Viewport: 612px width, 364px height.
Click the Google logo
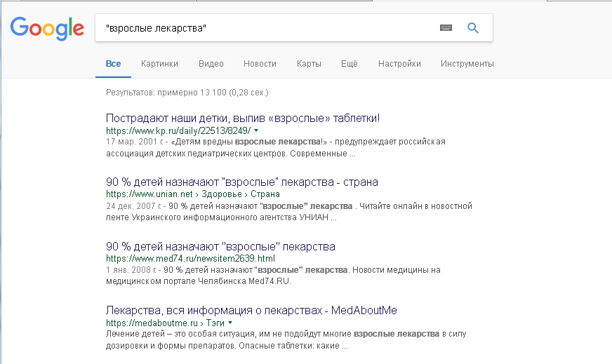(x=47, y=28)
